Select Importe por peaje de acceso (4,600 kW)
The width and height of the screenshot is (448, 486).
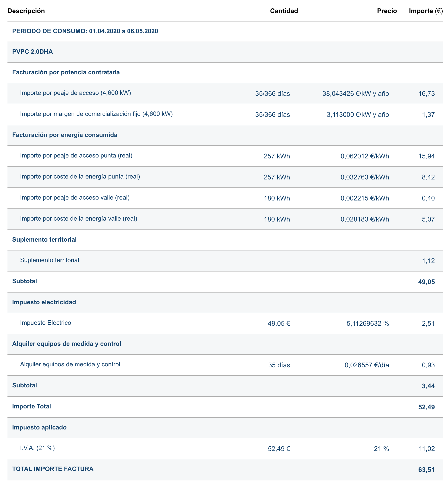[x=225, y=93]
